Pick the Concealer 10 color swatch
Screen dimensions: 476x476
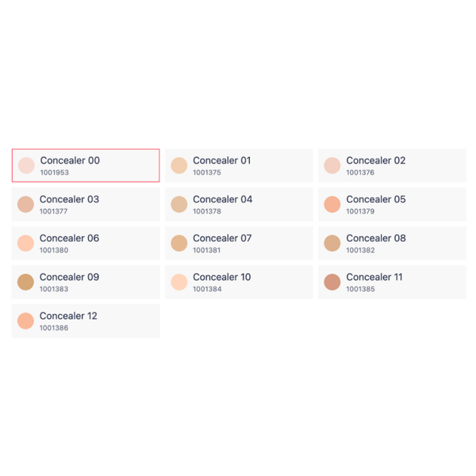pos(178,282)
